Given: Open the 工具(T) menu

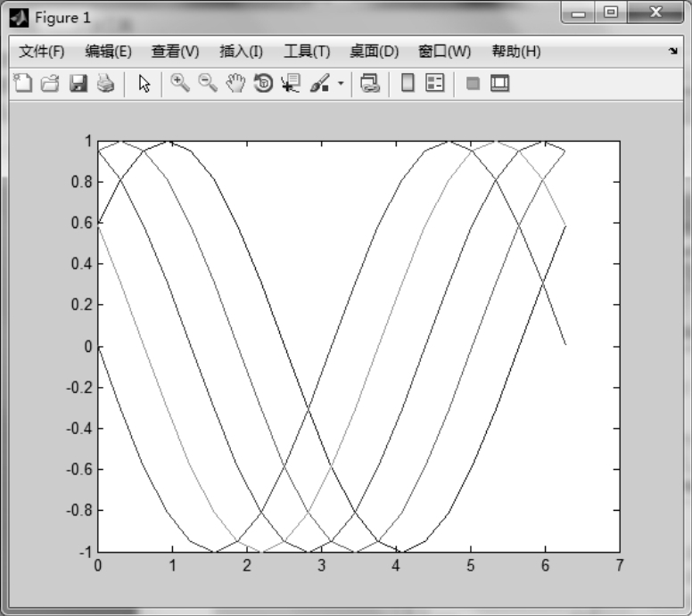Looking at the screenshot, I should tap(307, 52).
